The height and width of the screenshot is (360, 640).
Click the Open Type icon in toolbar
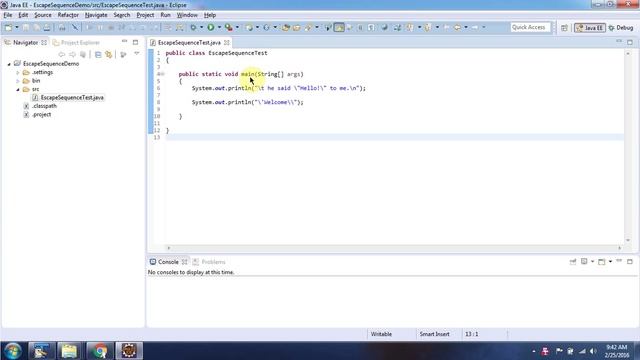286,27
